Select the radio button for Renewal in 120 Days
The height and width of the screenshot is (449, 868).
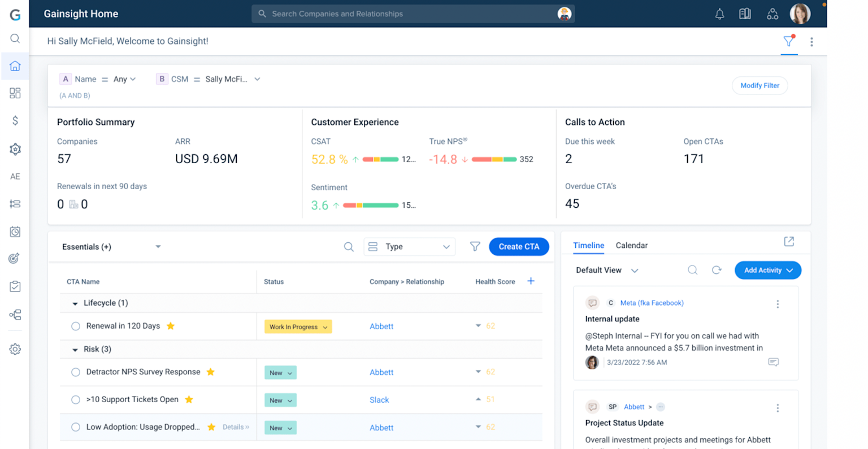76,326
